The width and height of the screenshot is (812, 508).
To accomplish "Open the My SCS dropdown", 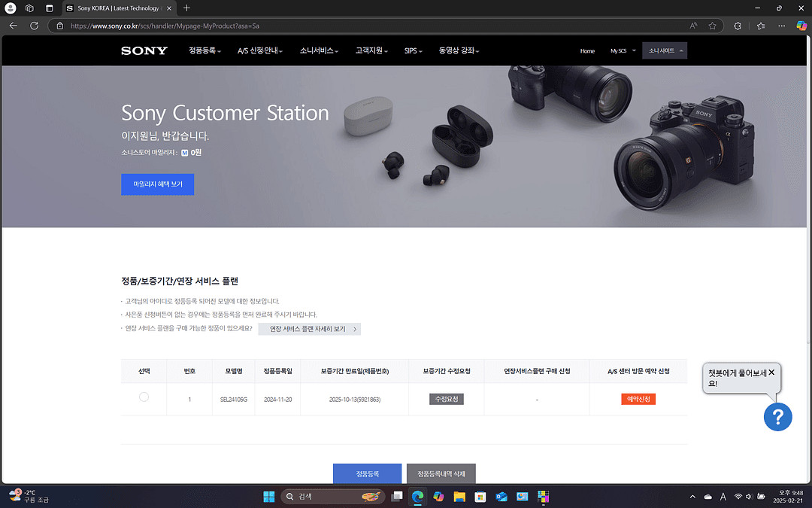I will [623, 51].
